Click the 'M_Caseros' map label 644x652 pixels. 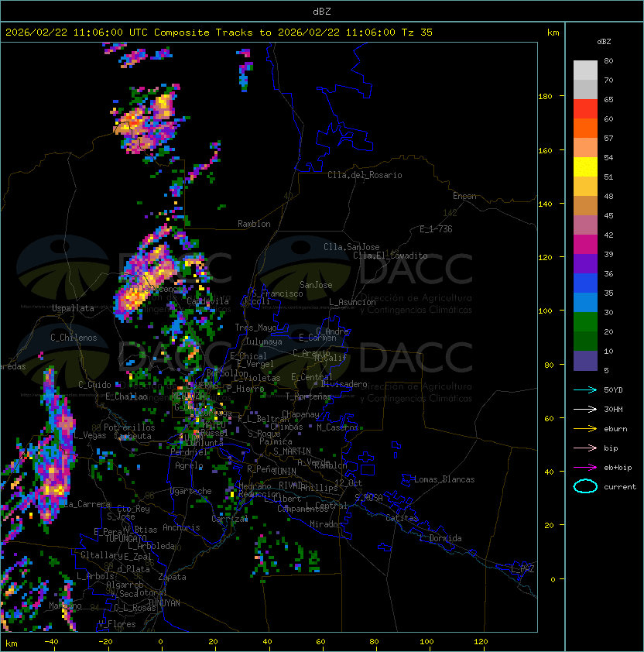click(337, 427)
